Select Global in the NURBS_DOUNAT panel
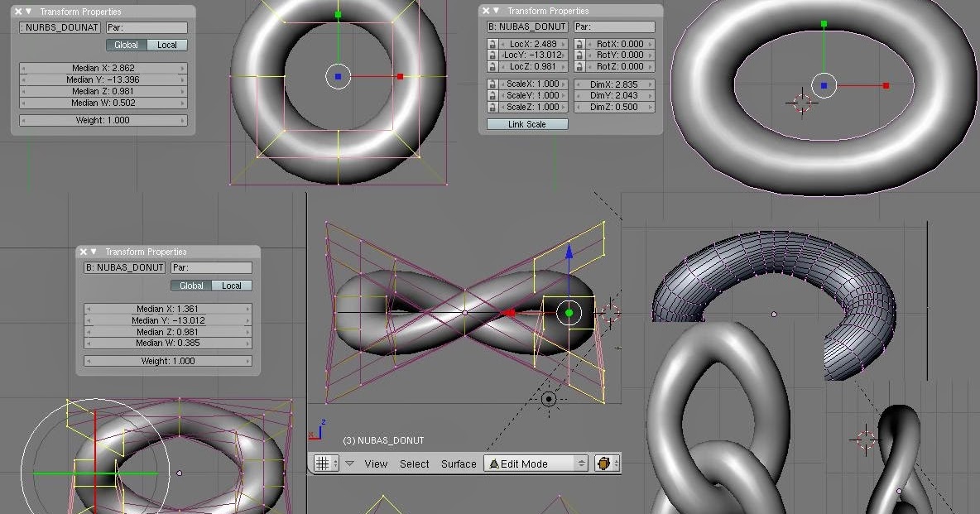The height and width of the screenshot is (514, 980). (x=127, y=45)
